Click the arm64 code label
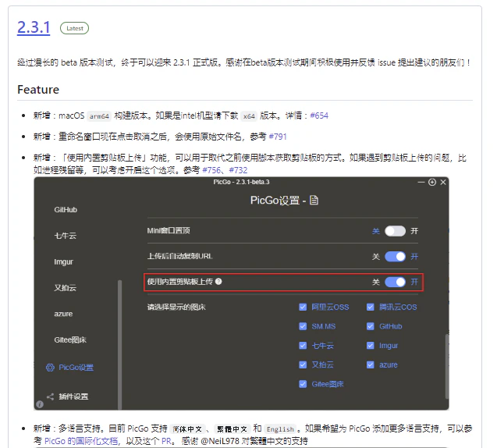 point(99,116)
